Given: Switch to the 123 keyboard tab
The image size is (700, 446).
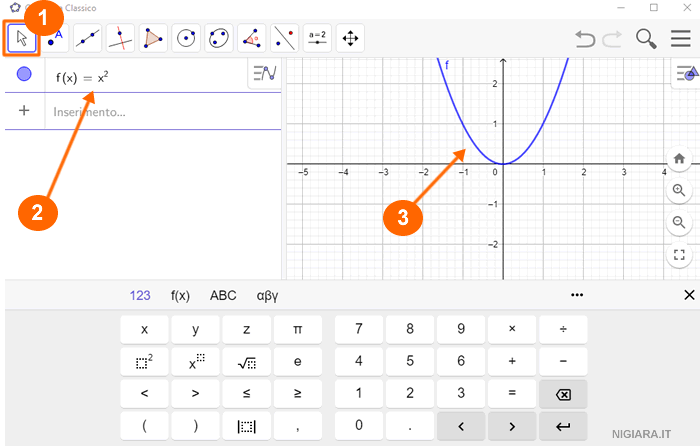Looking at the screenshot, I should [140, 296].
